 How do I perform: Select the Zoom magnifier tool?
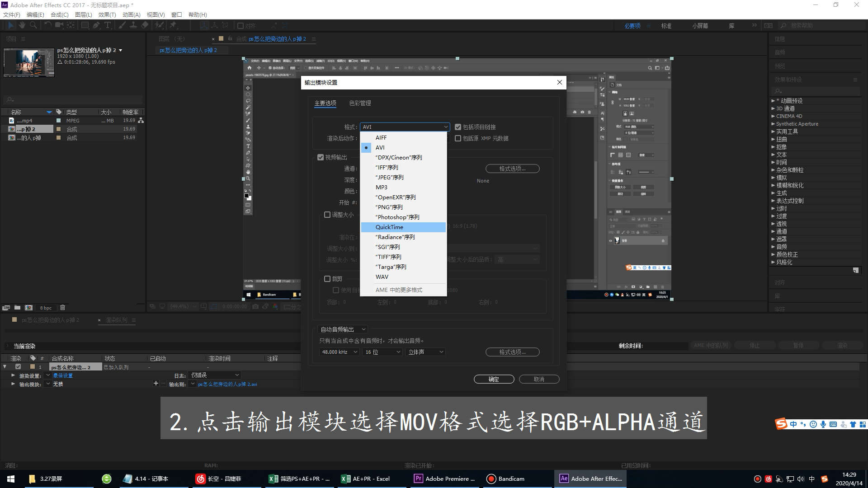[x=33, y=25]
